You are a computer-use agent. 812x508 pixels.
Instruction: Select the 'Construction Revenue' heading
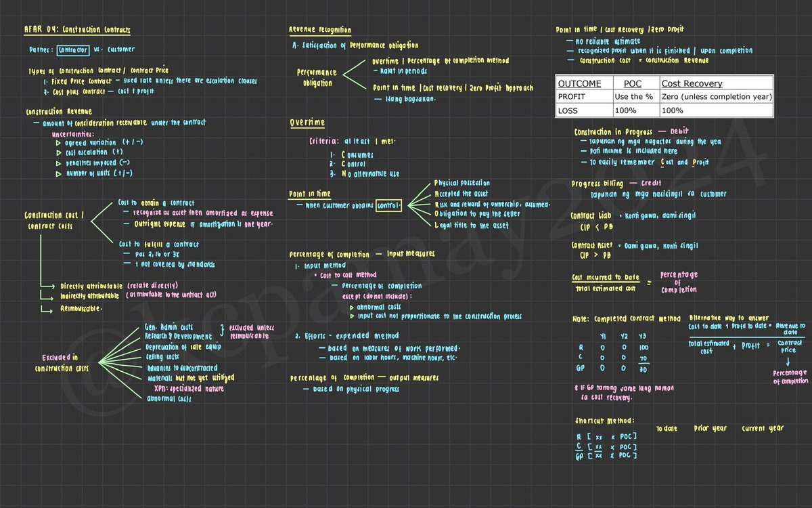58,112
